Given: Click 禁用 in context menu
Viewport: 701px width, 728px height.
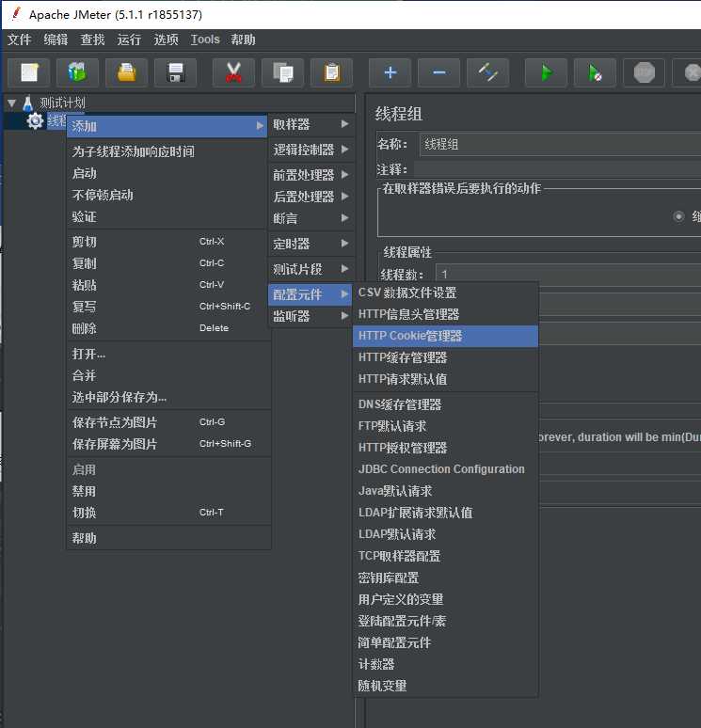Looking at the screenshot, I should click(169, 491).
